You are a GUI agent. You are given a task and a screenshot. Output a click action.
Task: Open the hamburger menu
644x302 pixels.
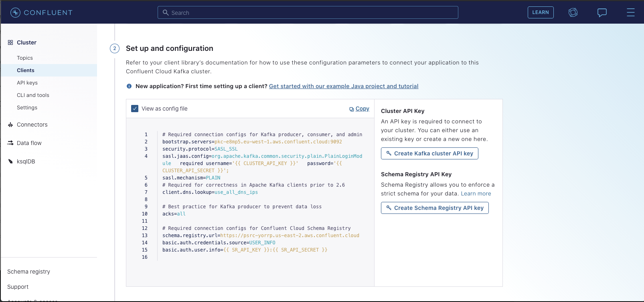coord(630,12)
